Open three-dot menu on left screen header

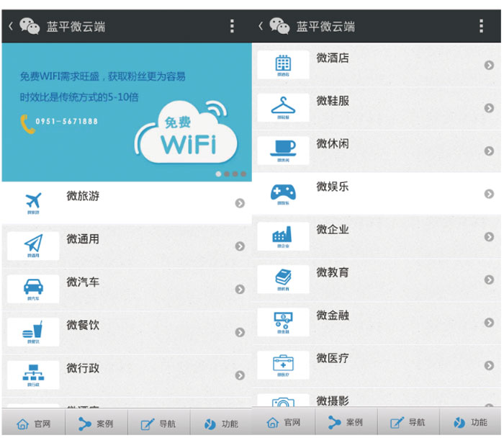pos(232,27)
